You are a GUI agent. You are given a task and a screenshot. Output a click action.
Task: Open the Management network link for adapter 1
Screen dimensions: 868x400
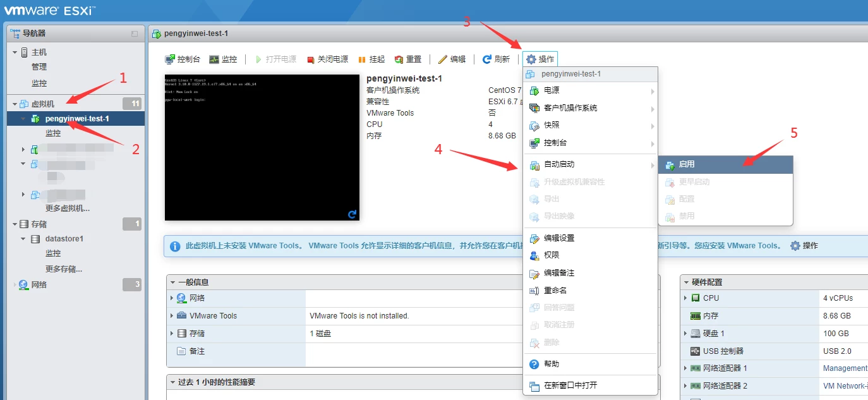pyautogui.click(x=845, y=368)
